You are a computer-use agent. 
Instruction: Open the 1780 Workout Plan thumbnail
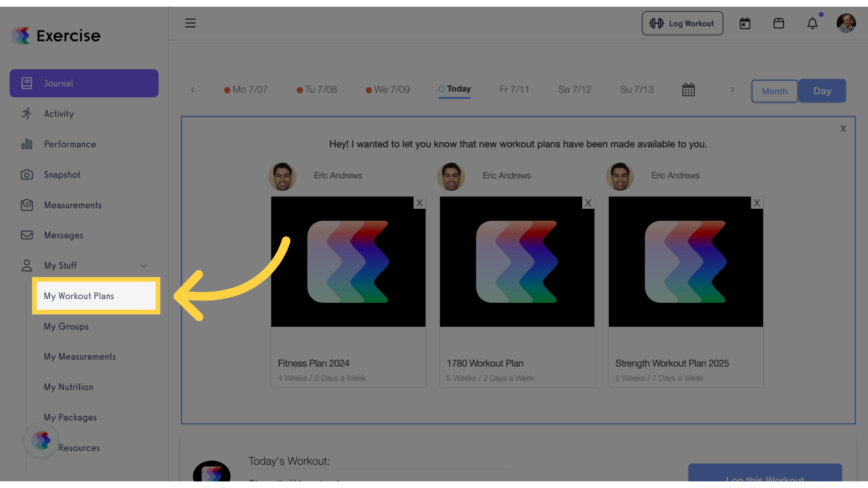(x=517, y=262)
